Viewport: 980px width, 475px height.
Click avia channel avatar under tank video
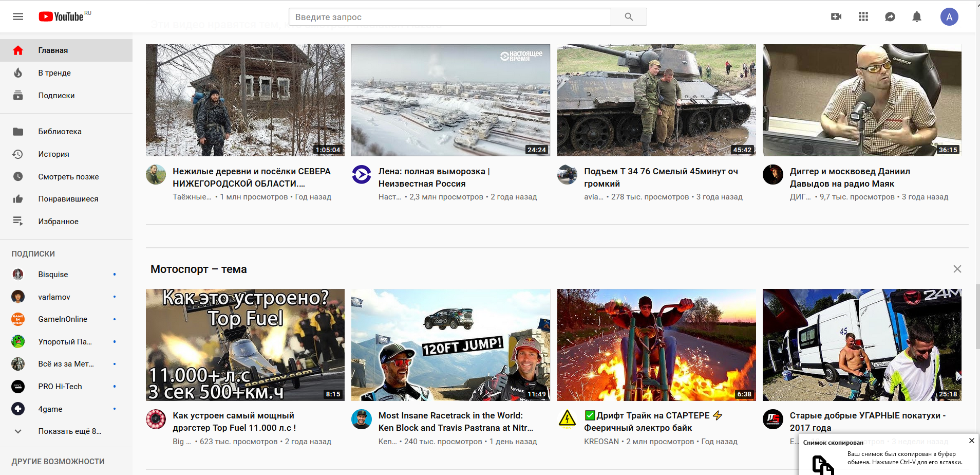[x=567, y=175]
